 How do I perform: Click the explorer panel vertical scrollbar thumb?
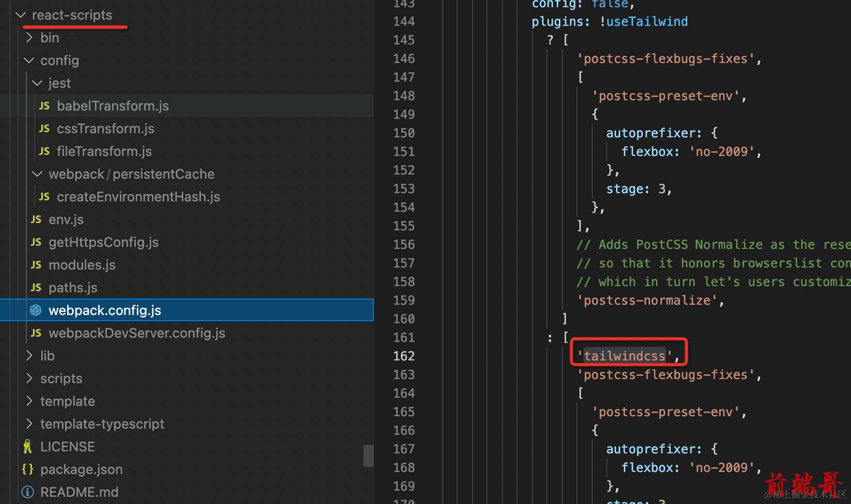[368, 455]
